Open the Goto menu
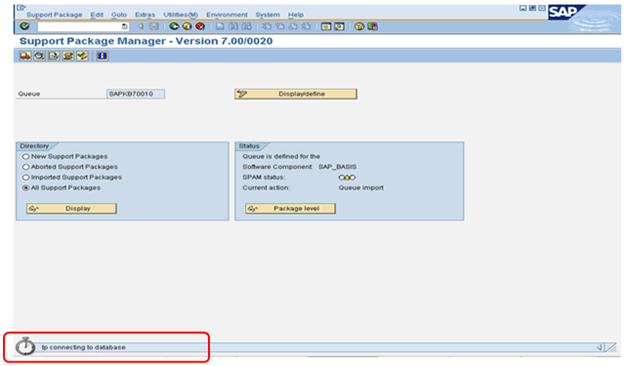624x366 pixels. pyautogui.click(x=119, y=15)
